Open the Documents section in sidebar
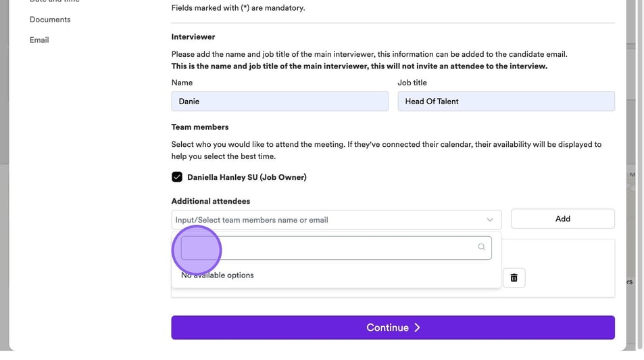This screenshot has width=644, height=360. 50,20
